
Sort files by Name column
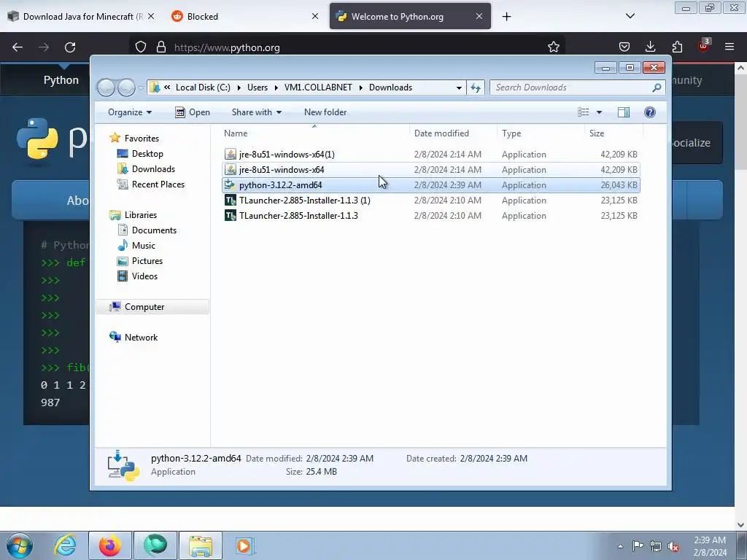[x=314, y=133]
